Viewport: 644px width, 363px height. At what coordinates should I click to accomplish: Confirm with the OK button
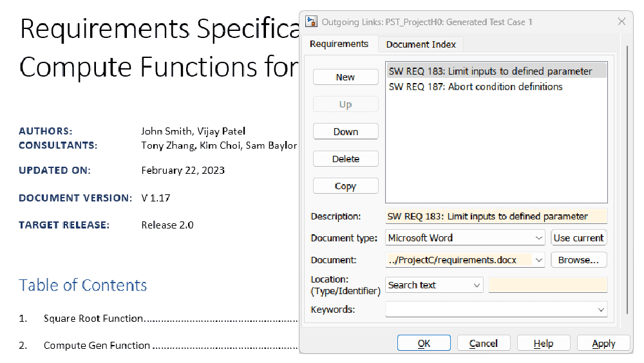[424, 344]
